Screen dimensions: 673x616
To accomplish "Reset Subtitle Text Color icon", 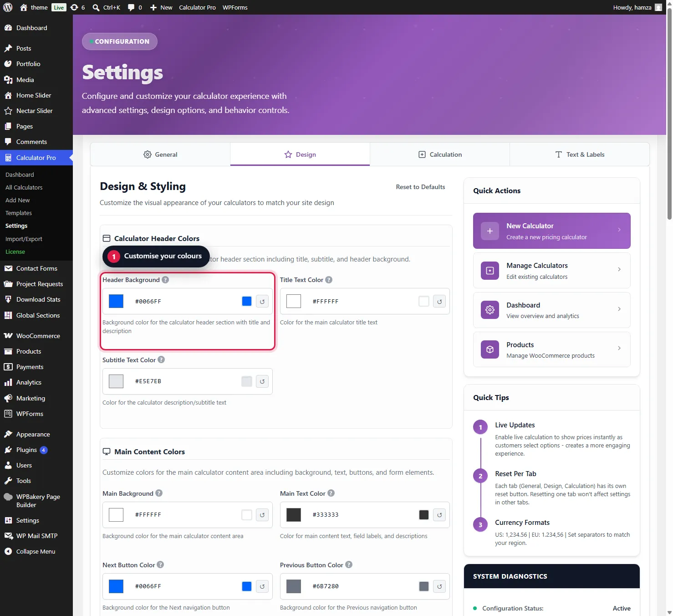I will point(262,381).
